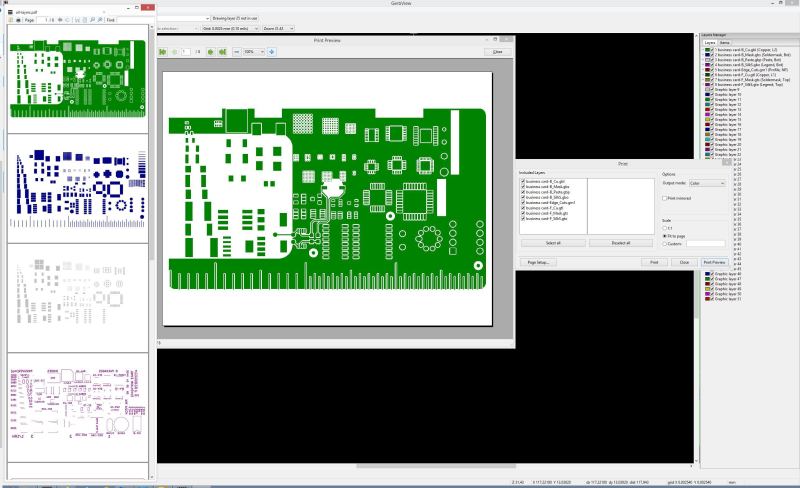Open the Grid size dropdown in GerbView toolbar
This screenshot has width=800, height=488.
click(x=231, y=29)
